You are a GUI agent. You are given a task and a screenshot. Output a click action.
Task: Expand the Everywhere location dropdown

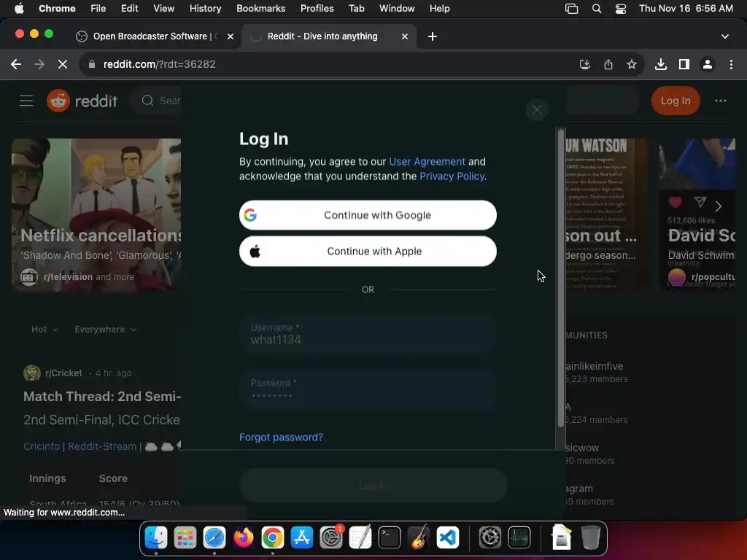(105, 330)
